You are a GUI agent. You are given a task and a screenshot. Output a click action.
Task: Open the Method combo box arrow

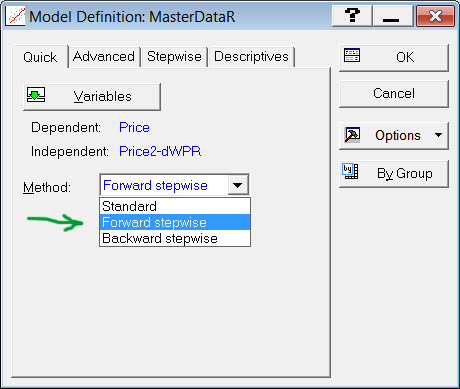[238, 185]
